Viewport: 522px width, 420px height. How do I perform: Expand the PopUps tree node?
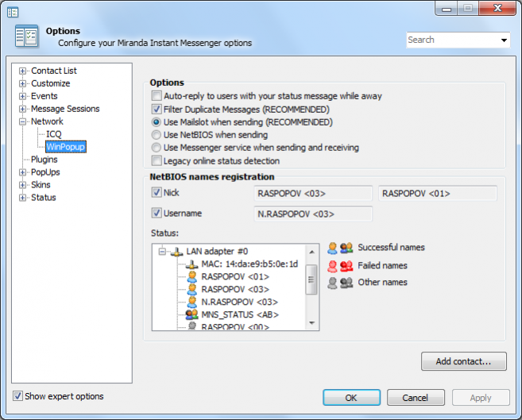[22, 172]
